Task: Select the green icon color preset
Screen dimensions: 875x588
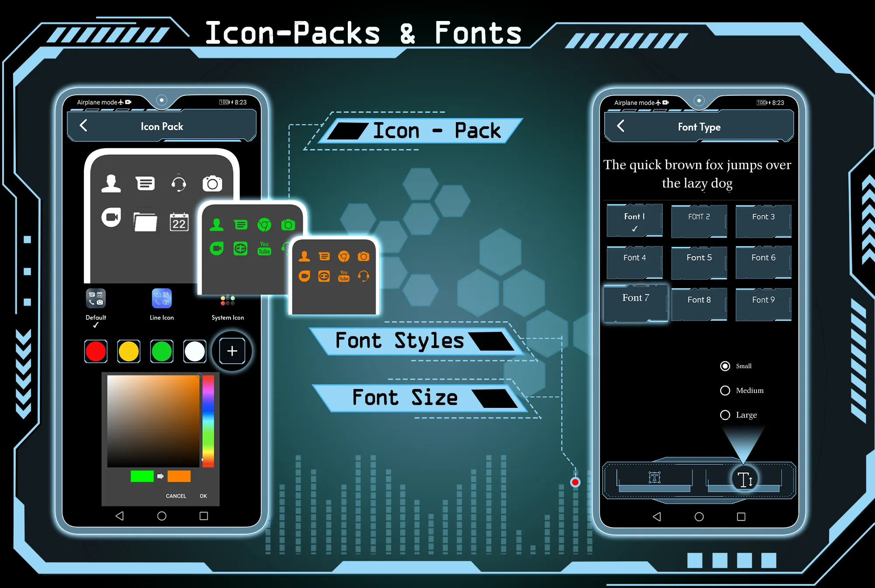Action: click(161, 351)
